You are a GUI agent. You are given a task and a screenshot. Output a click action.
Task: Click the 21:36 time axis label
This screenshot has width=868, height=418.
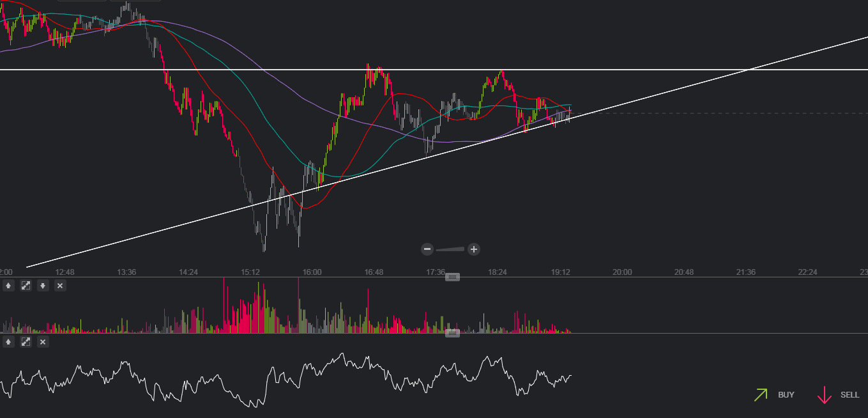746,272
